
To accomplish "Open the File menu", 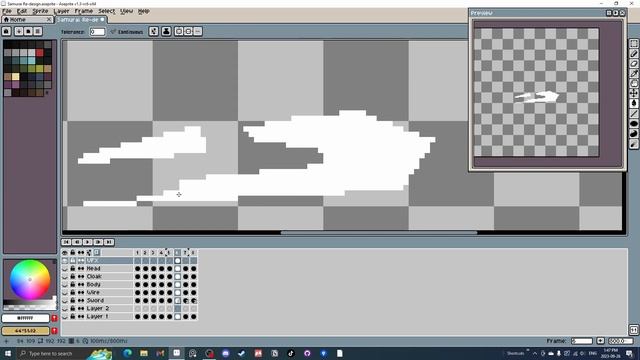I will [x=7, y=11].
